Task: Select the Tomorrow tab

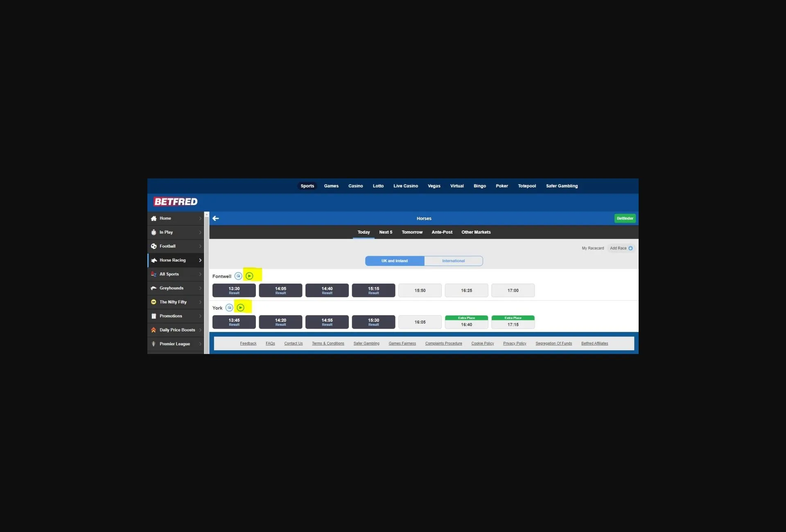Action: 412,232
